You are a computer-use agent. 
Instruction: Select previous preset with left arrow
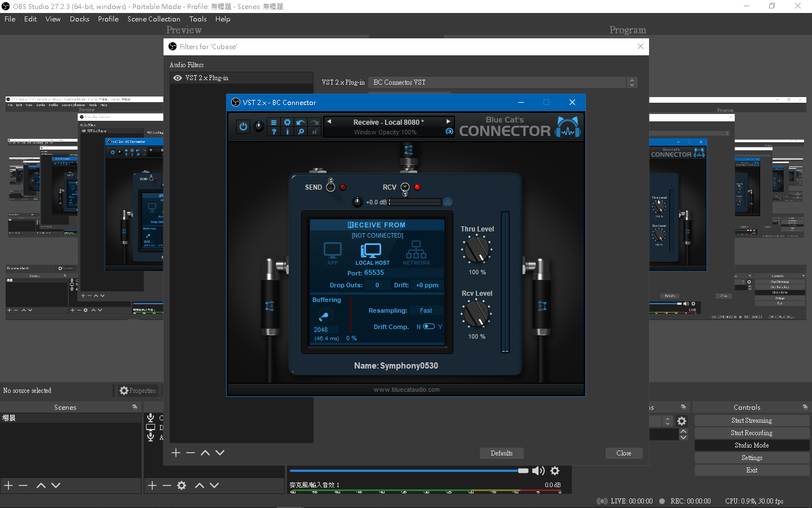(x=329, y=121)
